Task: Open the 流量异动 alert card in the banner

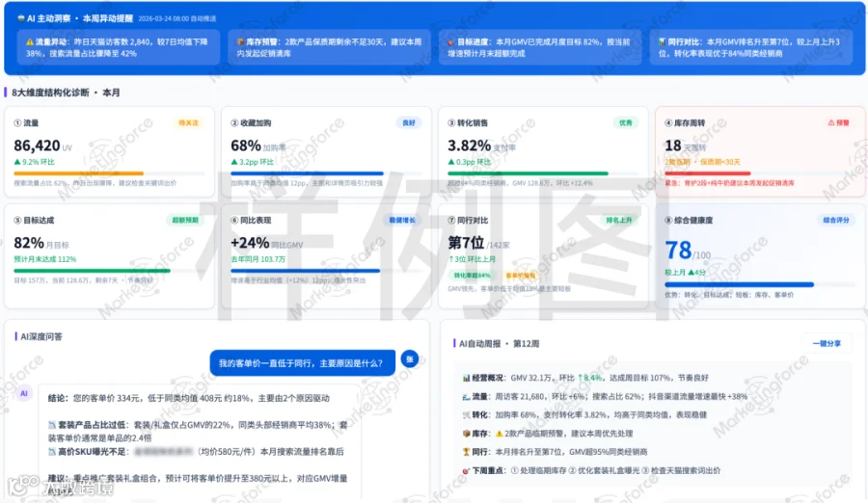Action: [x=119, y=47]
